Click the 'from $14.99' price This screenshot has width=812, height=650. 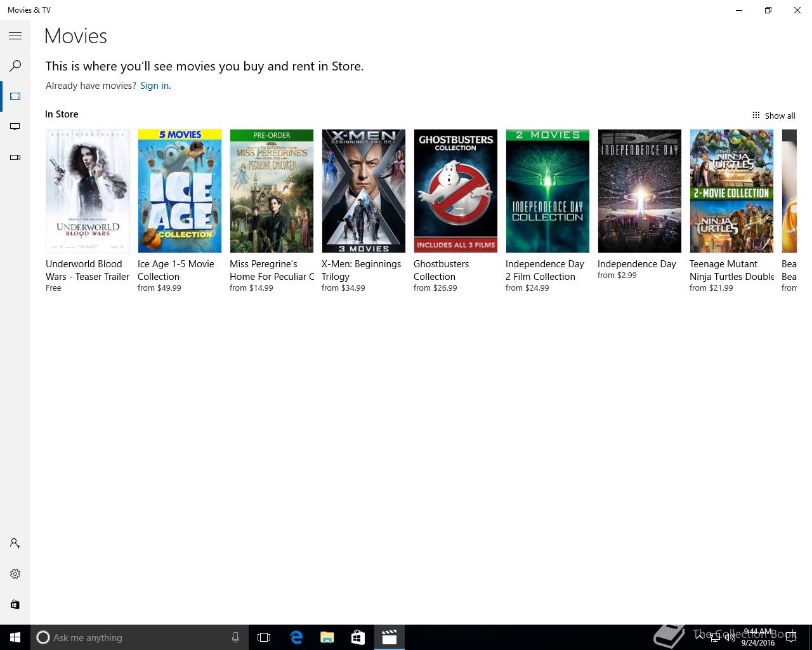[251, 288]
